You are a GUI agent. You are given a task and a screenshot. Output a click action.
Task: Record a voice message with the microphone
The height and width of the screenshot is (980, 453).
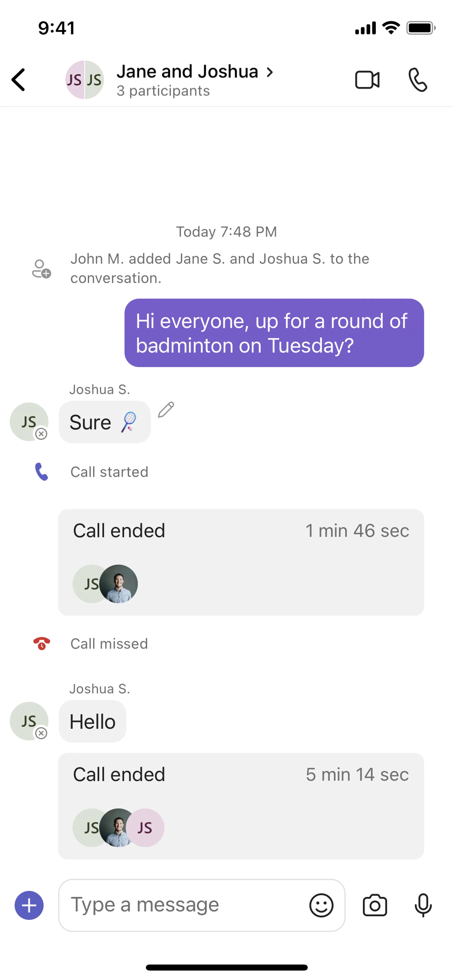[x=423, y=905]
